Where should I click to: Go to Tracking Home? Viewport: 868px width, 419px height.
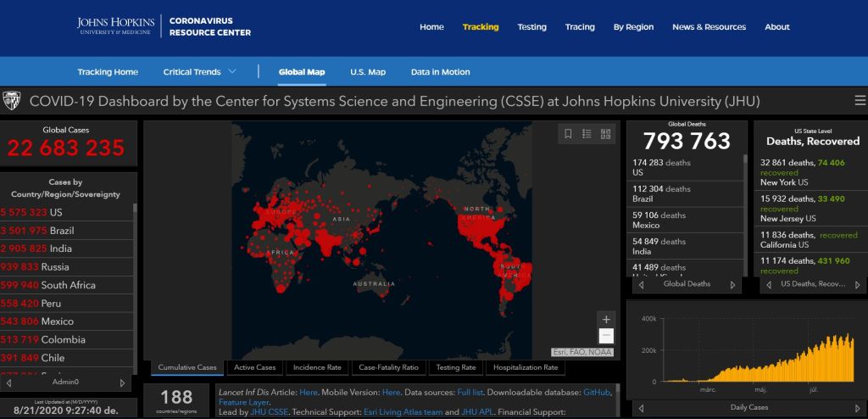(108, 72)
